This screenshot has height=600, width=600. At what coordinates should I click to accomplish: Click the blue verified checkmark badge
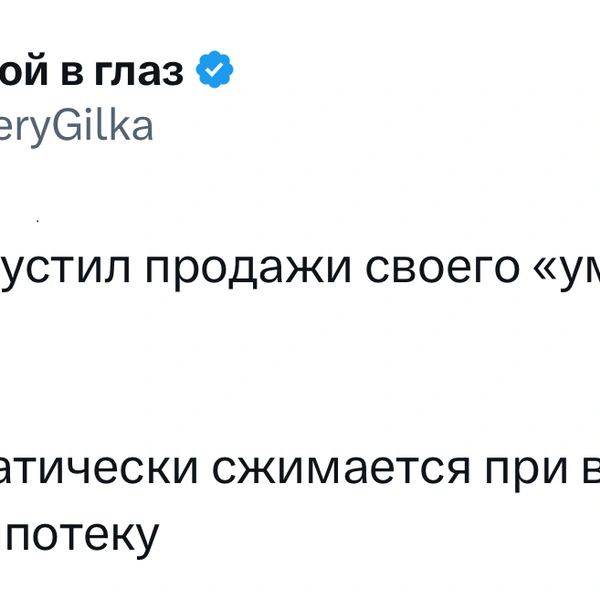(214, 71)
